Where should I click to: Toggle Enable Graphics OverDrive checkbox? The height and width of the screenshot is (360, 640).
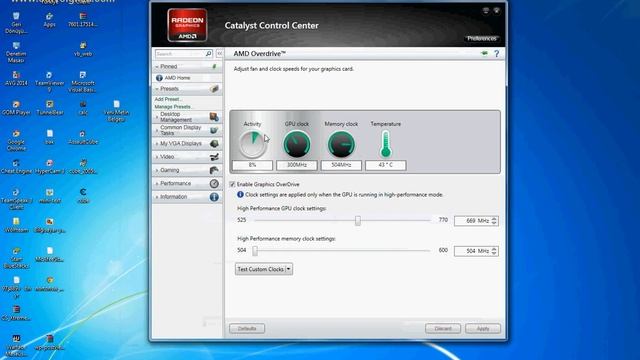click(x=232, y=184)
